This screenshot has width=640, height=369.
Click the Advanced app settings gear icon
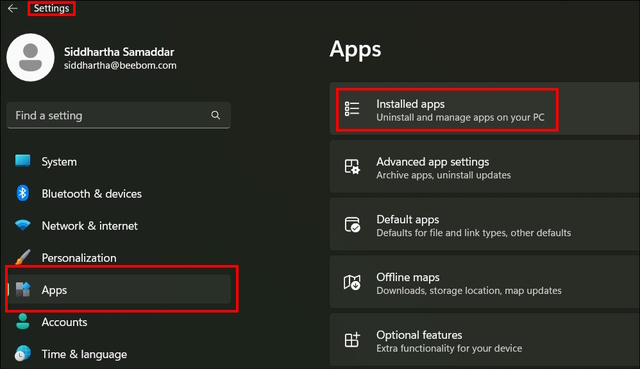tap(352, 167)
